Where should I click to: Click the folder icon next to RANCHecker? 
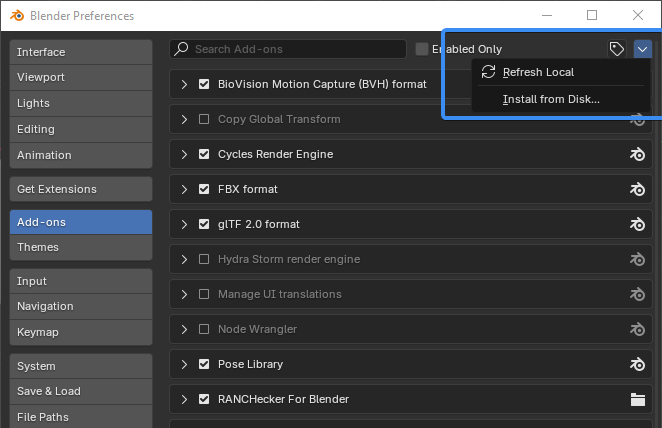[x=638, y=399]
